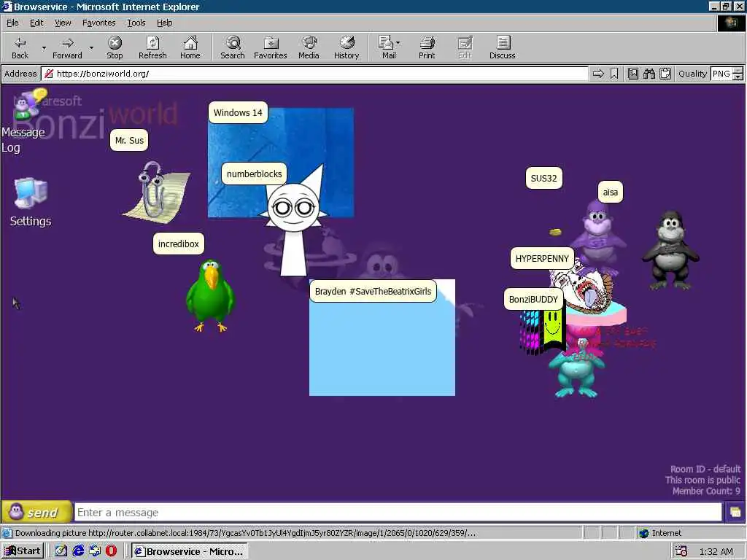
Task: Click the "Member Count: 9" text
Action: click(706, 491)
